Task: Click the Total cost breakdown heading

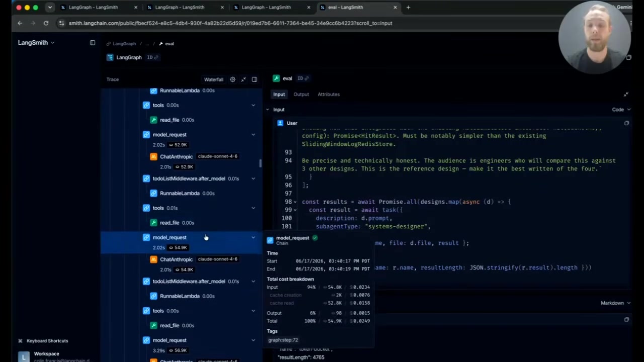Action: tap(290, 279)
